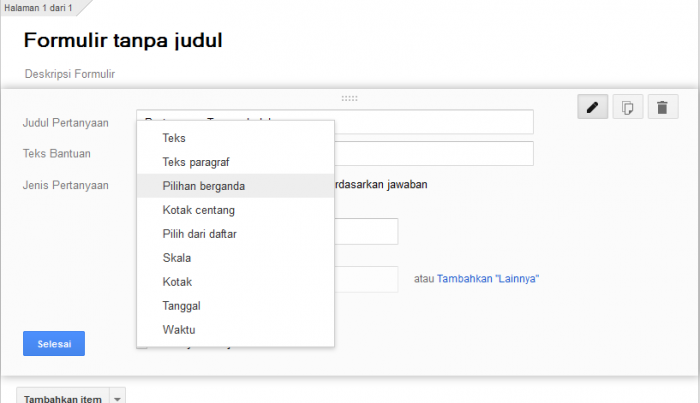Select Tanggal question type
Viewport: 700px width, 403px height.
pyautogui.click(x=235, y=306)
